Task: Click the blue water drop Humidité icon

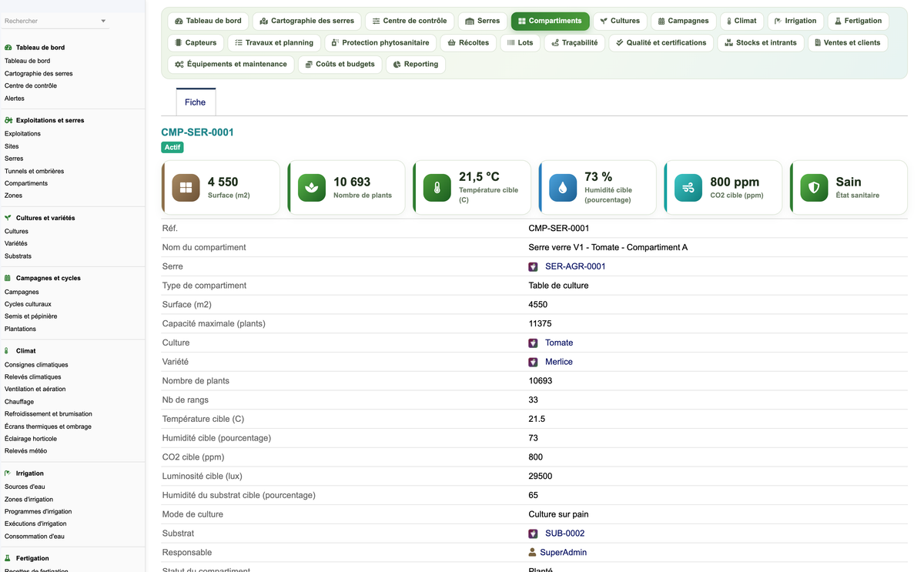Action: point(563,187)
